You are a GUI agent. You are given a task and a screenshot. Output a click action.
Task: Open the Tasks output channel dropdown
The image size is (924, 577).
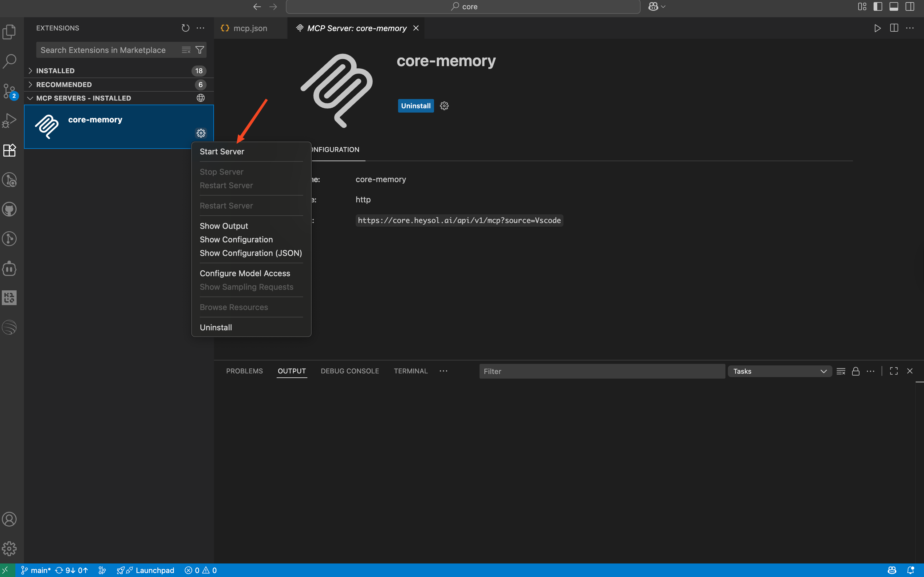tap(780, 371)
